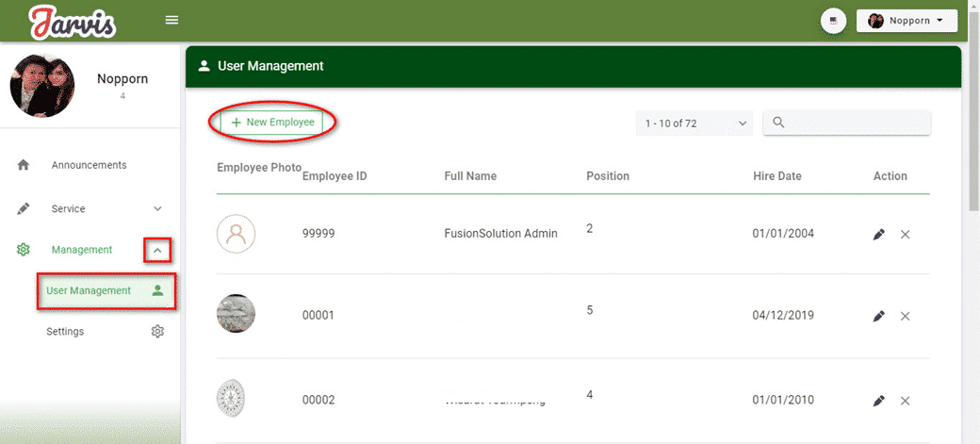
Task: Collapse the Management menu chevron
Action: (157, 250)
